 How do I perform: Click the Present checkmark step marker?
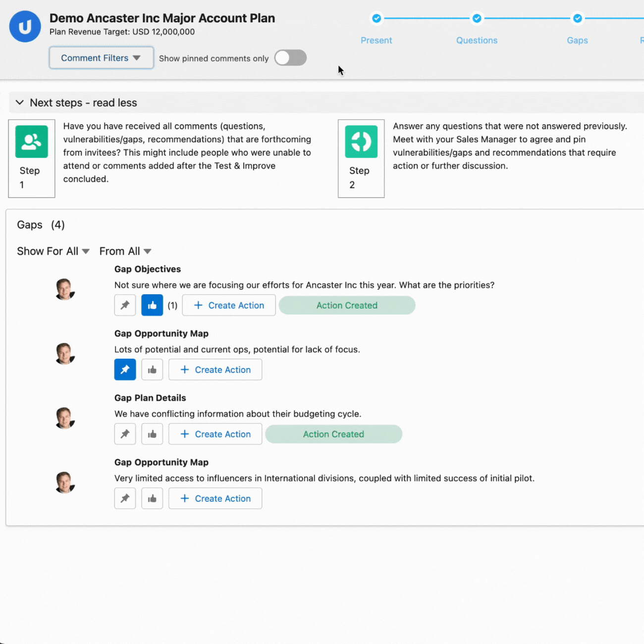(376, 18)
